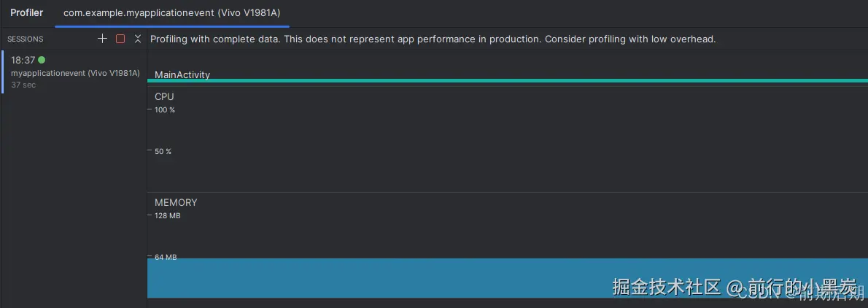Viewport: 868px width, 308px height.
Task: Click the 50 % CPU axis marker
Action: click(x=163, y=152)
